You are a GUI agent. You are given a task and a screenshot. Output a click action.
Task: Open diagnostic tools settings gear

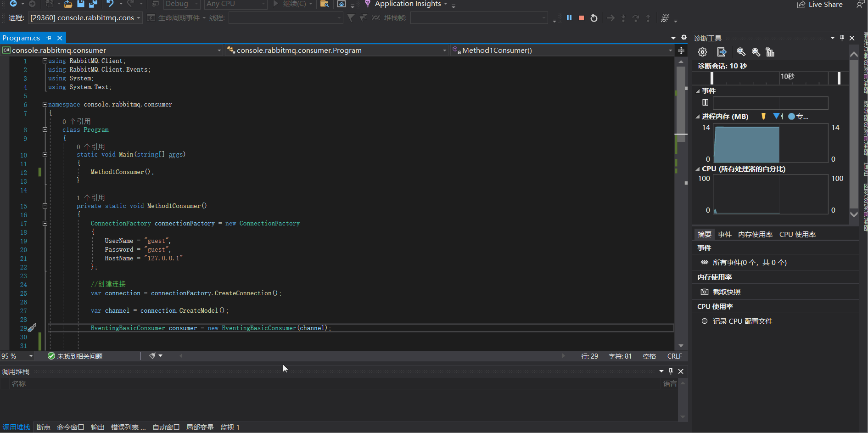coord(702,52)
